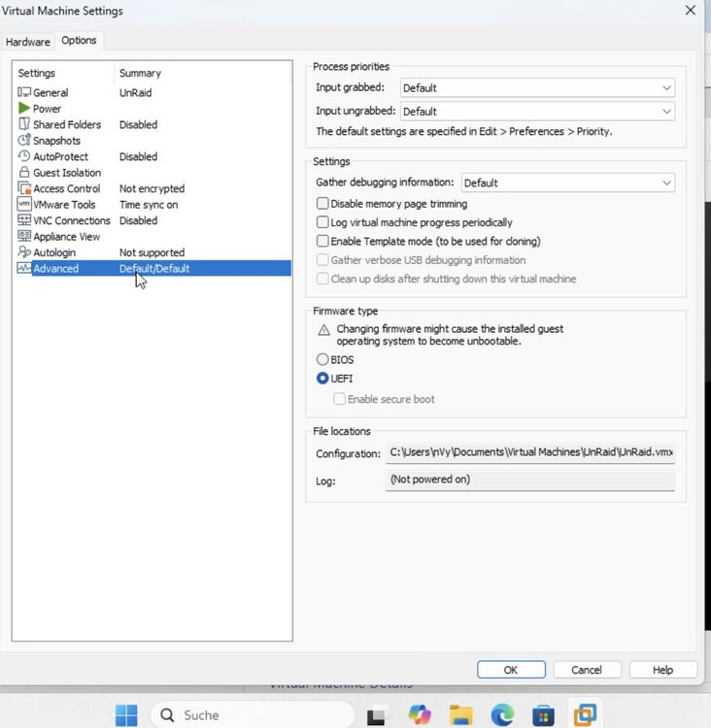Click the VMware Workstation taskbar icon
711x728 pixels.
pyautogui.click(x=585, y=715)
